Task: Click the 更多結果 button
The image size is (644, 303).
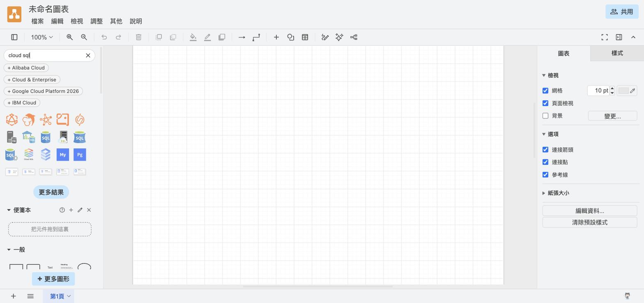Action: (51, 192)
